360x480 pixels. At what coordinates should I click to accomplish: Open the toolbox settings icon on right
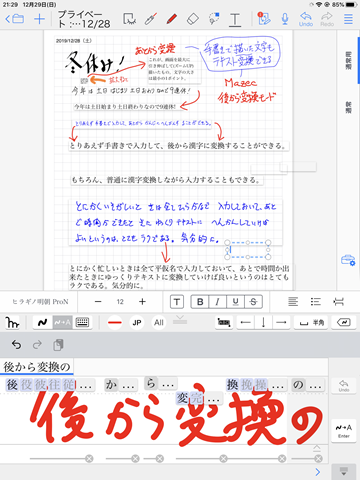348,260
